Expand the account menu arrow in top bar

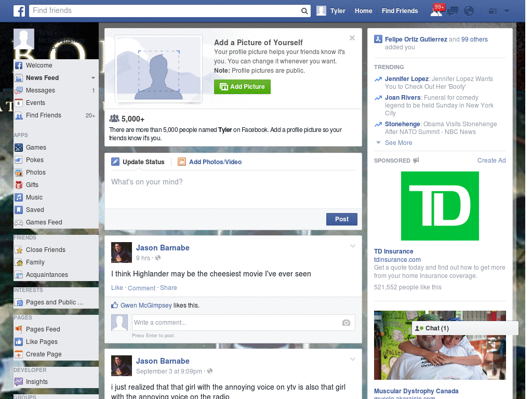(x=507, y=11)
